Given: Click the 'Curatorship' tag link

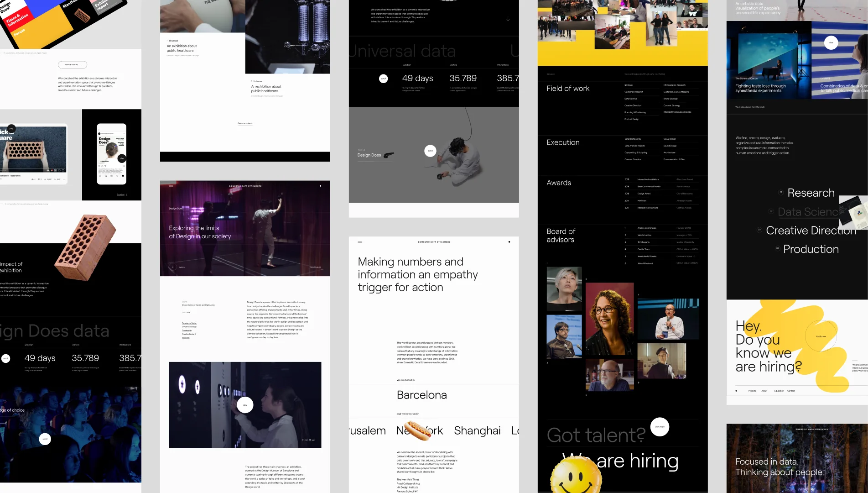Looking at the screenshot, I should point(187,330).
